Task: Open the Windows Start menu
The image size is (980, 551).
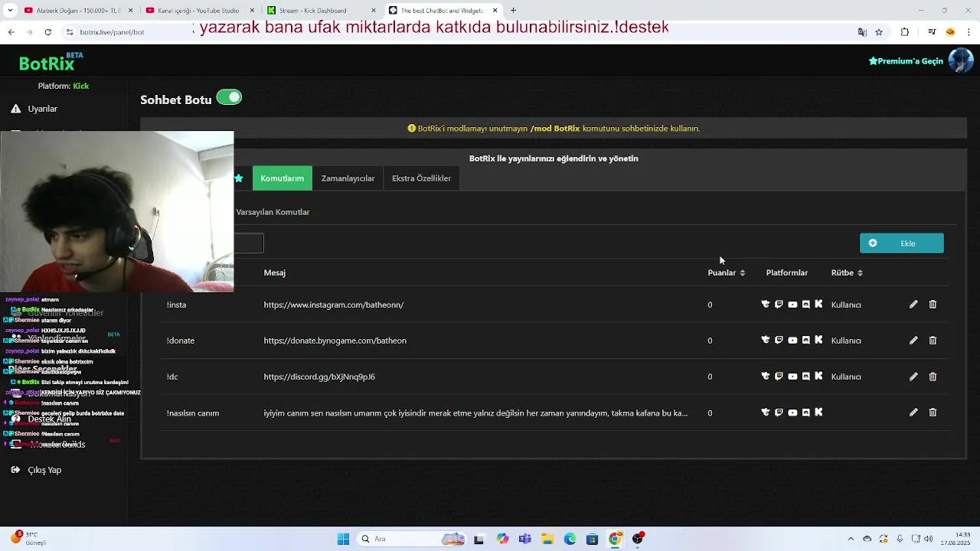Action: (x=343, y=539)
